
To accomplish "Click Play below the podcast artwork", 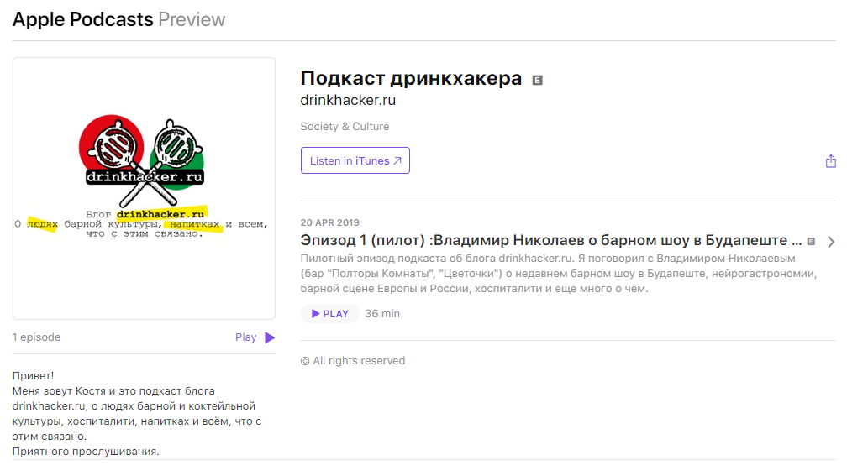I will [x=255, y=337].
